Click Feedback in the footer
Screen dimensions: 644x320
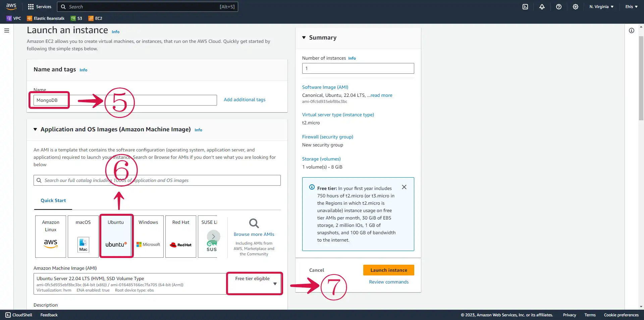[49, 315]
